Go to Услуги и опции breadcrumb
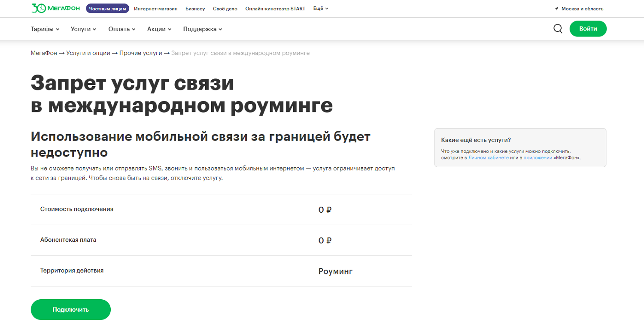Viewport: 644px width, 325px height. [x=88, y=53]
